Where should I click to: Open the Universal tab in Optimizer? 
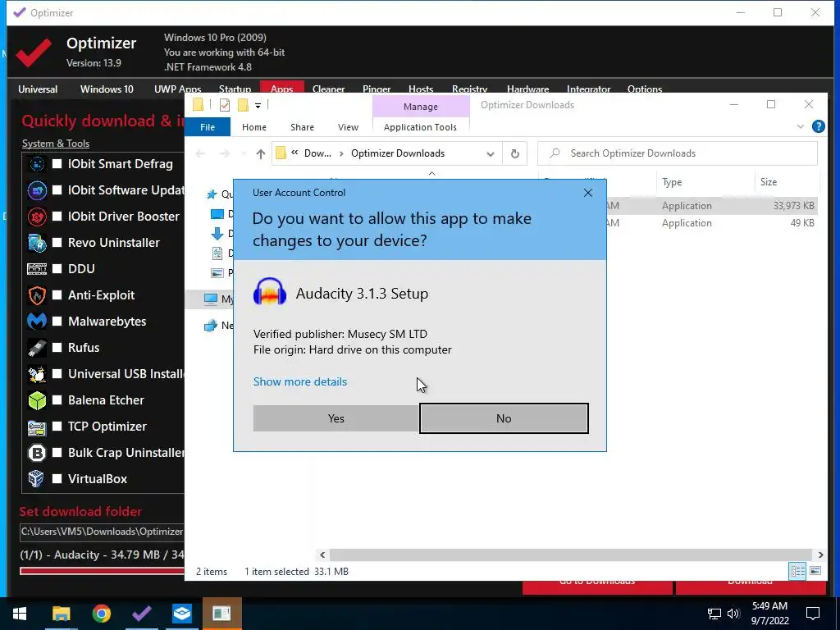pos(38,89)
